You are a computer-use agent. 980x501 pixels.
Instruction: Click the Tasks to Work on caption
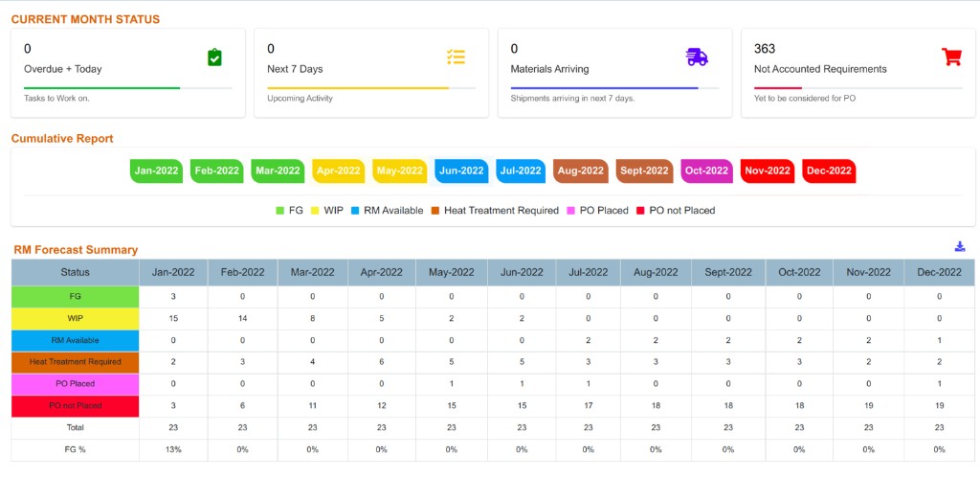pyautogui.click(x=56, y=99)
